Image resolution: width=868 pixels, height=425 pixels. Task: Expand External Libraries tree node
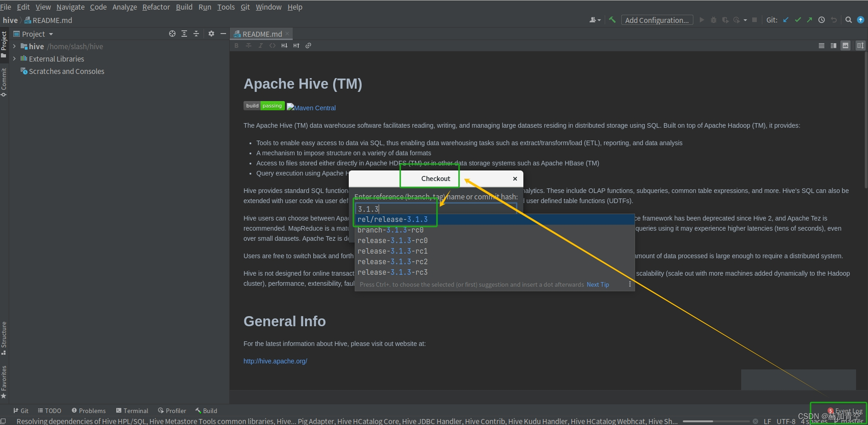click(x=14, y=59)
